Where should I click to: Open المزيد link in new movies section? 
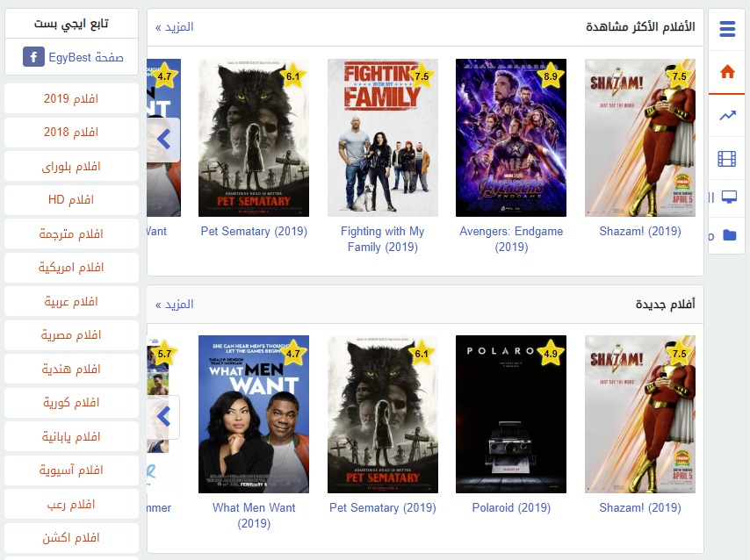point(175,305)
